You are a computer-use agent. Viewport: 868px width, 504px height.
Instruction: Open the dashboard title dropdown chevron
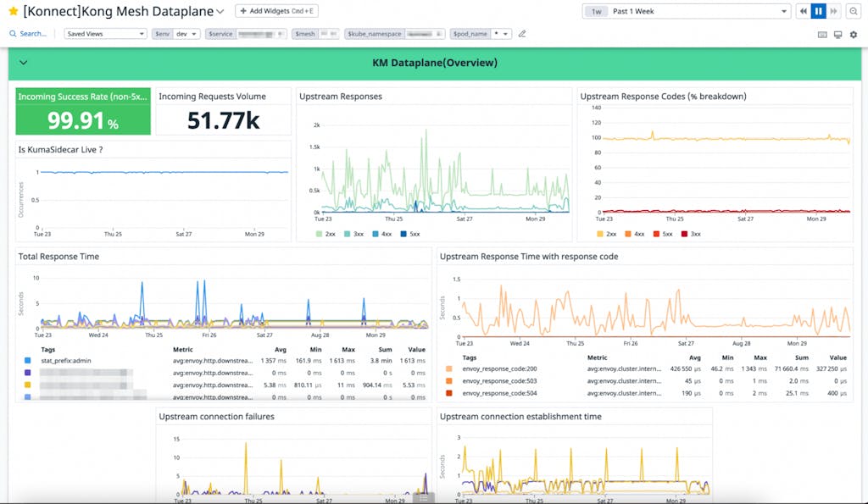[x=220, y=12]
